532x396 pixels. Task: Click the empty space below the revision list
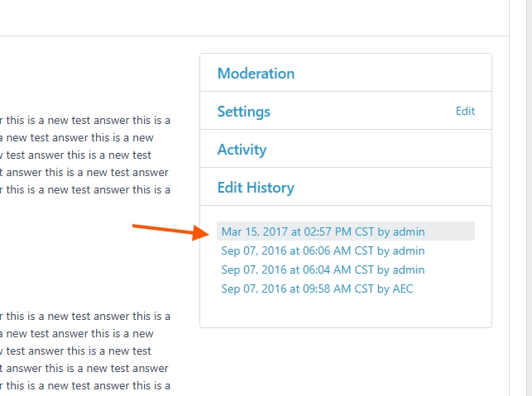(x=345, y=313)
